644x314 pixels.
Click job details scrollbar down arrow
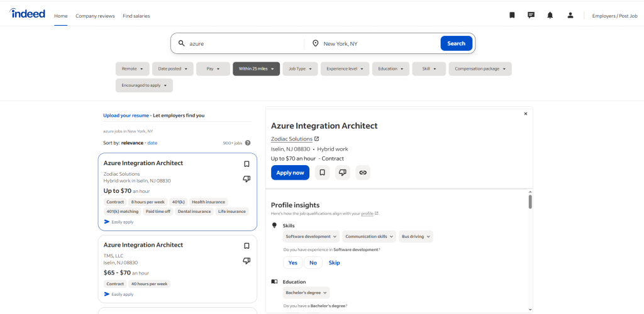530,310
